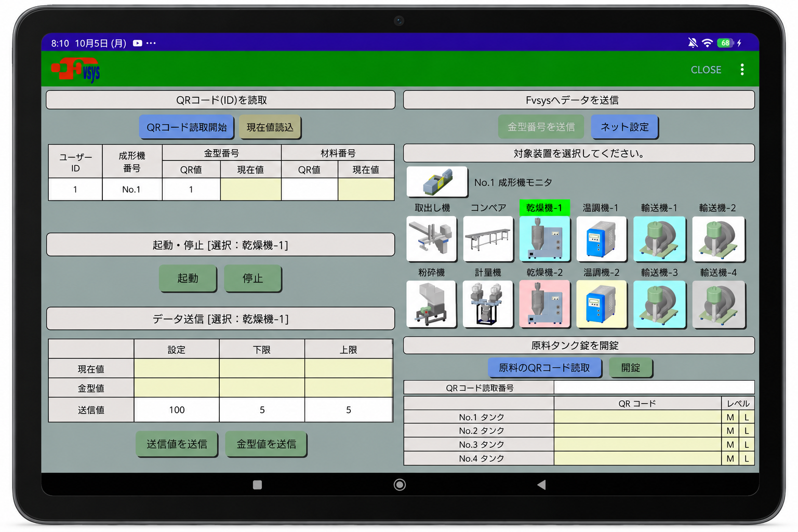The width and height of the screenshot is (798, 532).
Task: Click the 送信値を送信 button
Action: coord(177,444)
